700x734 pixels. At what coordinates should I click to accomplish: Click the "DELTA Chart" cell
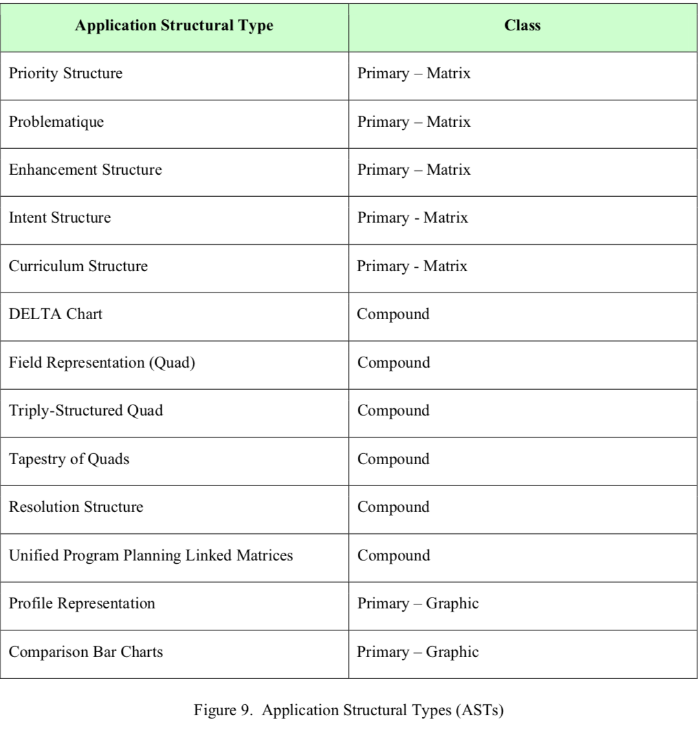(x=56, y=315)
